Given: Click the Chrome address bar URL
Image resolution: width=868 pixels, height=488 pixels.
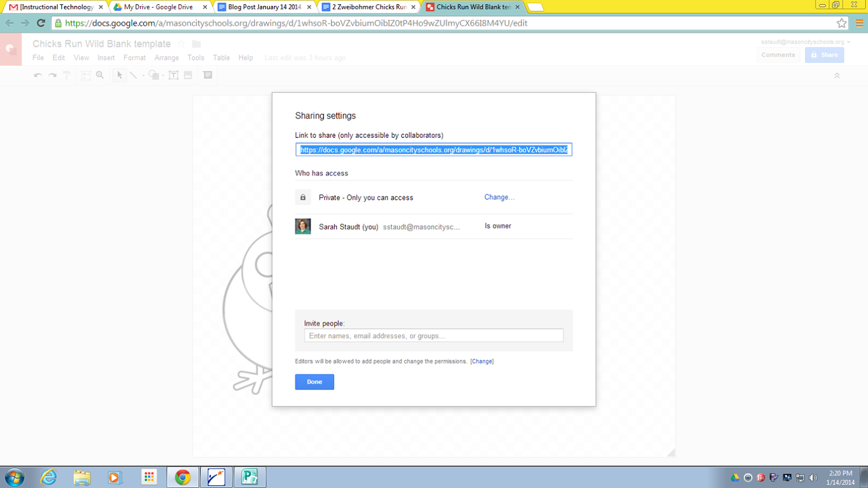Looking at the screenshot, I should (296, 23).
